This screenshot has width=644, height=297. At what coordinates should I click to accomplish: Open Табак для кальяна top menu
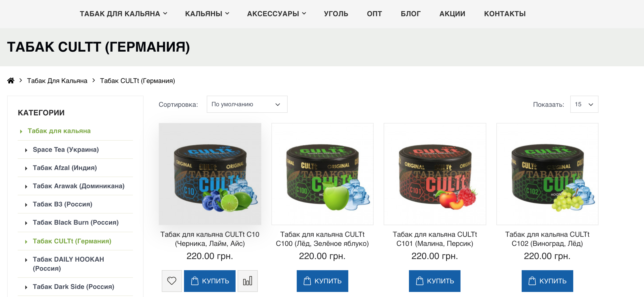(x=123, y=14)
